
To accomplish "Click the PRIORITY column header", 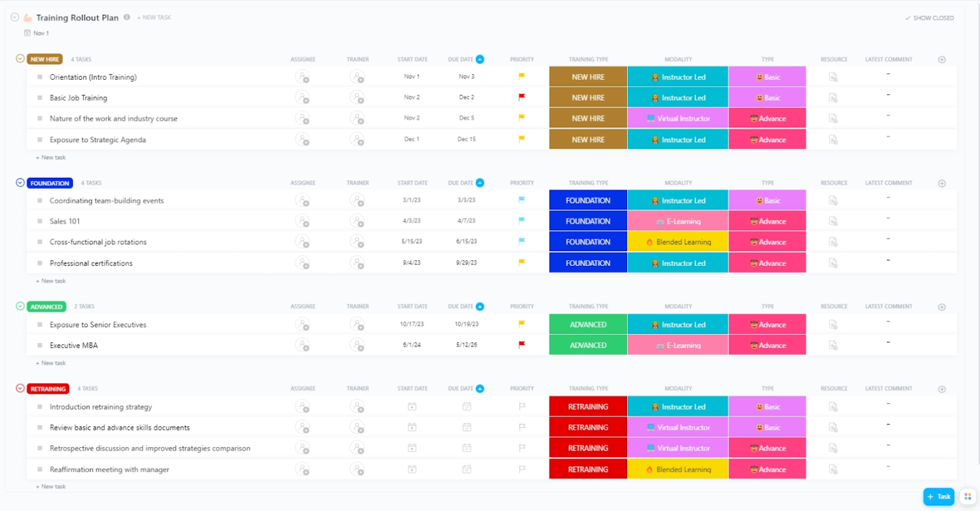I will pos(521,59).
